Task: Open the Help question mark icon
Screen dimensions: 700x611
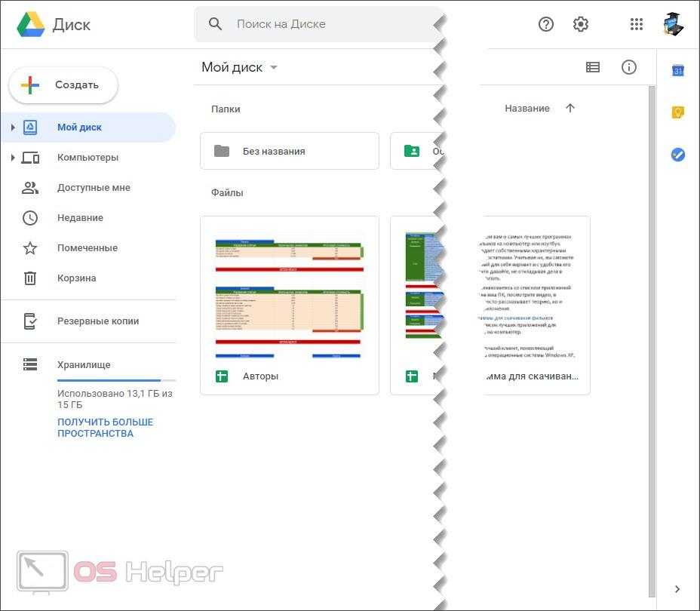Action: [x=546, y=24]
